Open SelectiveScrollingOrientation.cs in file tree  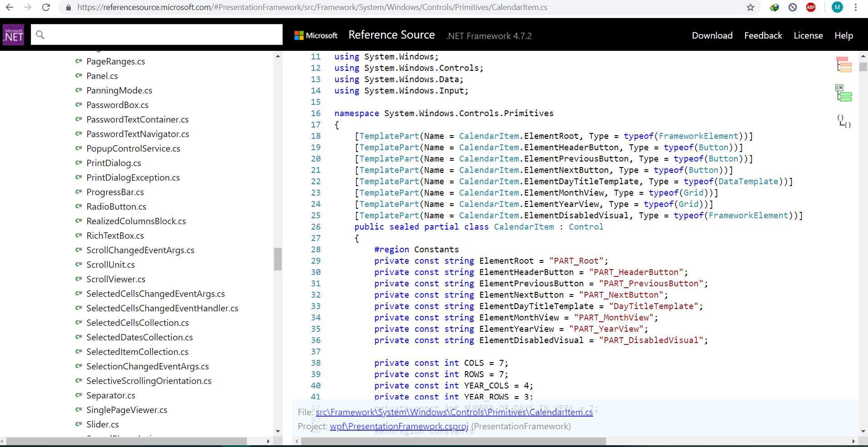pyautogui.click(x=149, y=381)
